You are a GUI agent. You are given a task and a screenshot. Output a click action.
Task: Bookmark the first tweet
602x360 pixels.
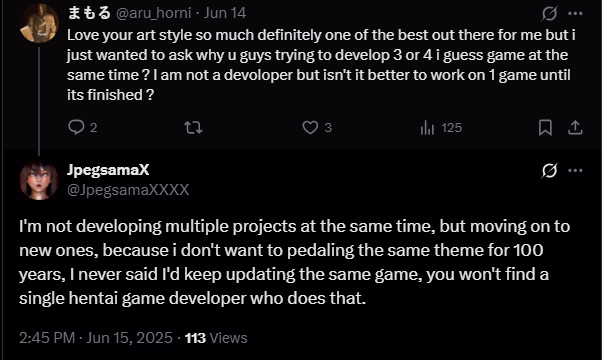[x=545, y=127]
